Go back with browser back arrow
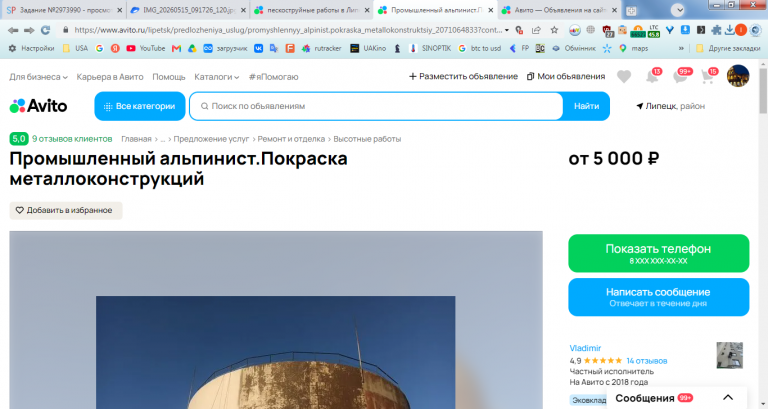Screen dimensions: 768x409 tap(13, 30)
